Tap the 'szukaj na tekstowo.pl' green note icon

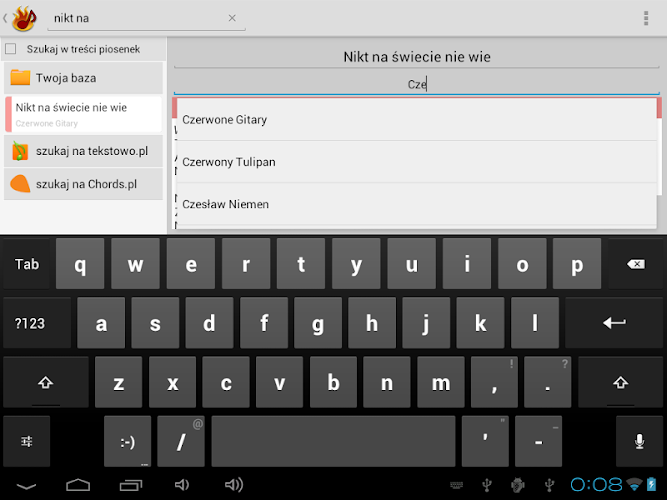click(20, 151)
